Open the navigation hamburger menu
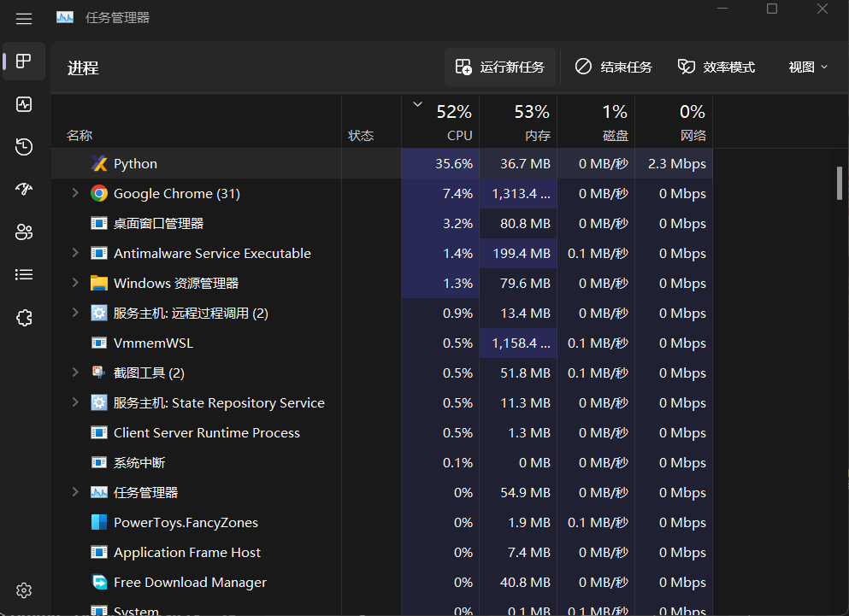 [24, 18]
